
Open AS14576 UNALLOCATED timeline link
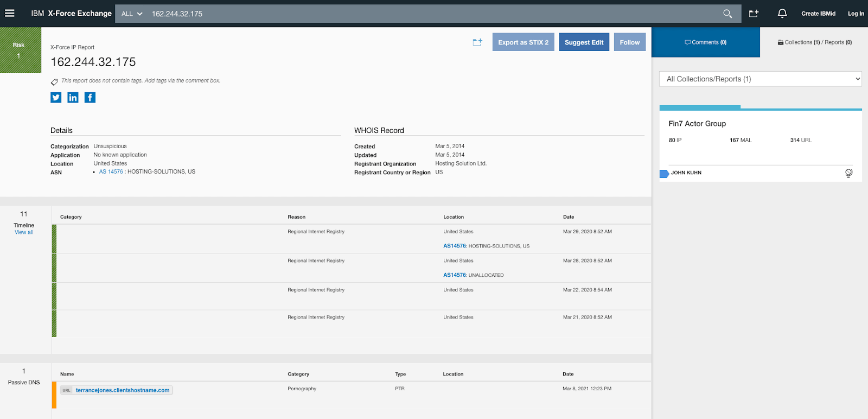[455, 275]
